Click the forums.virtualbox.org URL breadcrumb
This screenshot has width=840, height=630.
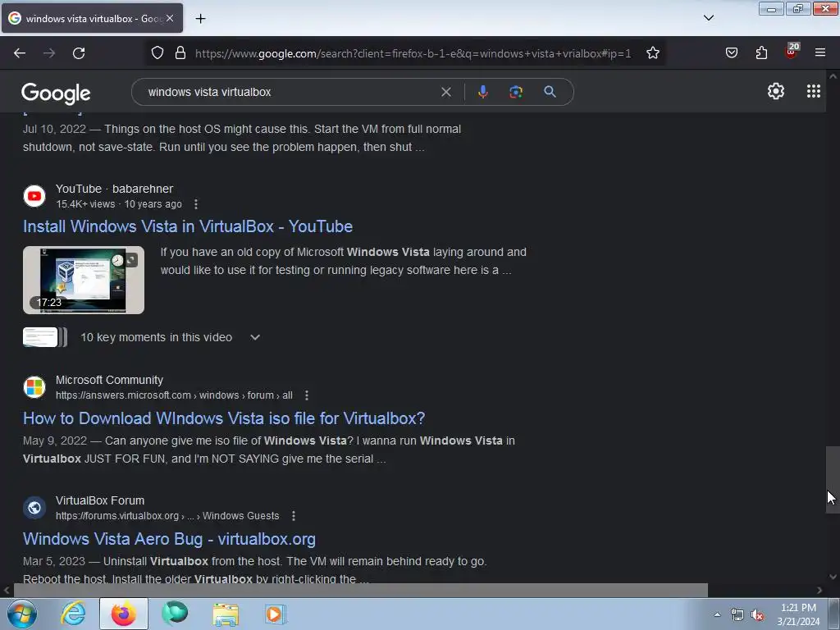tap(167, 516)
